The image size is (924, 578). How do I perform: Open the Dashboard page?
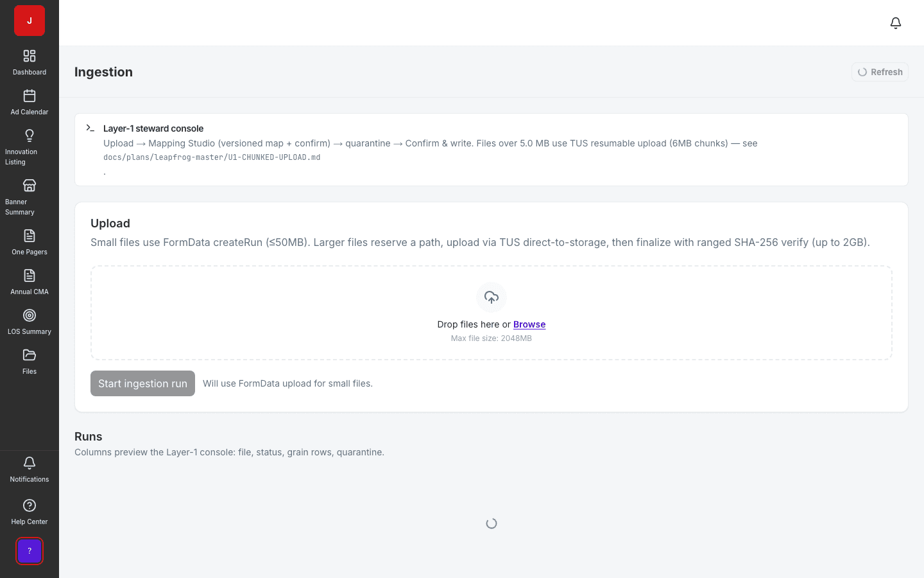[x=30, y=62]
